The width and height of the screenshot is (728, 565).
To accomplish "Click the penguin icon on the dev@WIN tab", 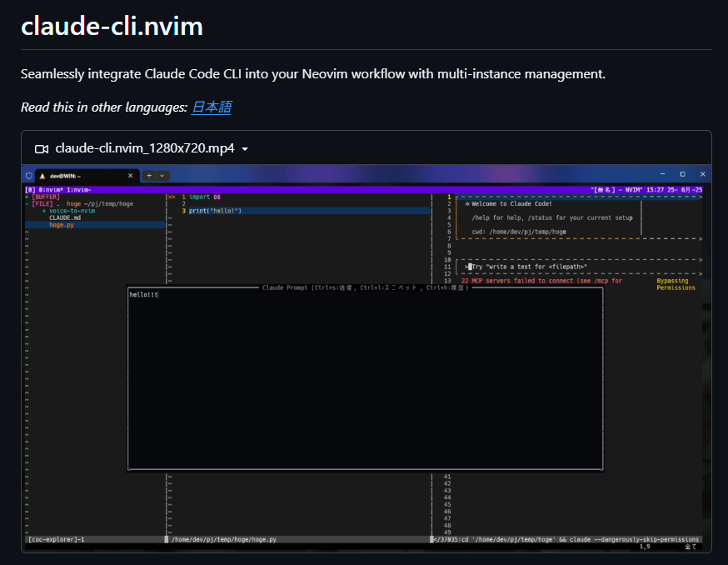I will point(42,176).
